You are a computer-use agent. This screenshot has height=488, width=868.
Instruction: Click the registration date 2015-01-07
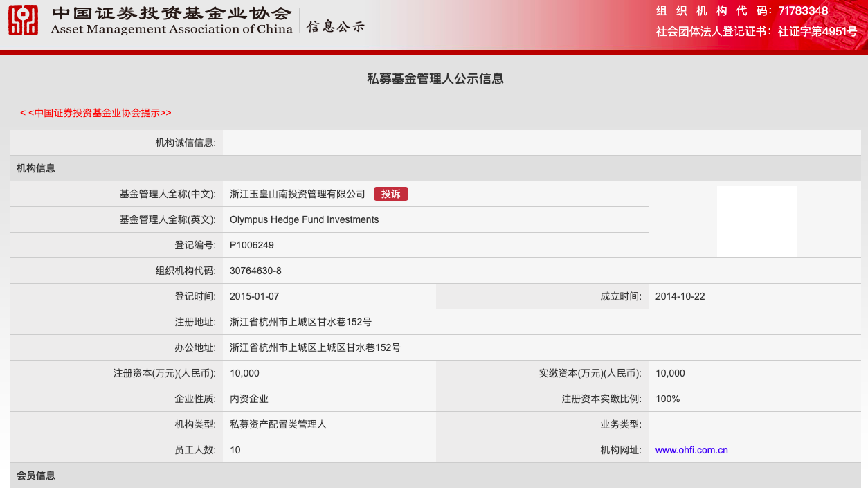click(254, 296)
